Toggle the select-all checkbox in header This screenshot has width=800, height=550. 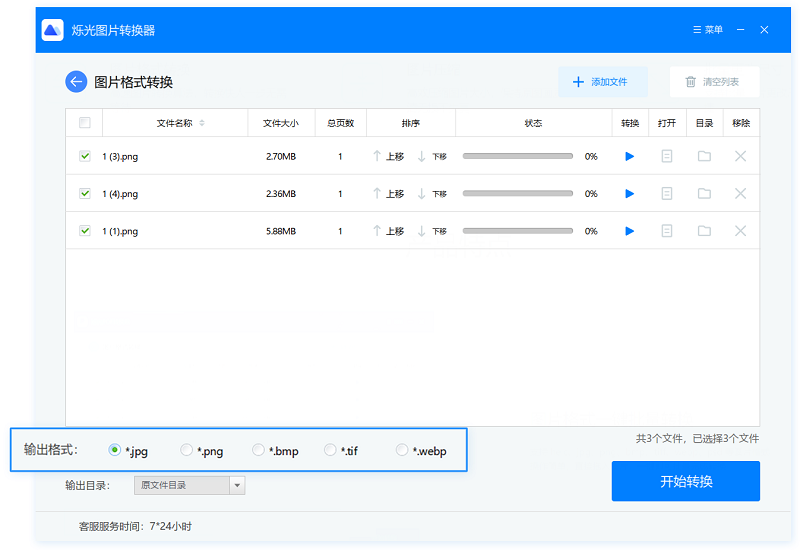[x=85, y=123]
